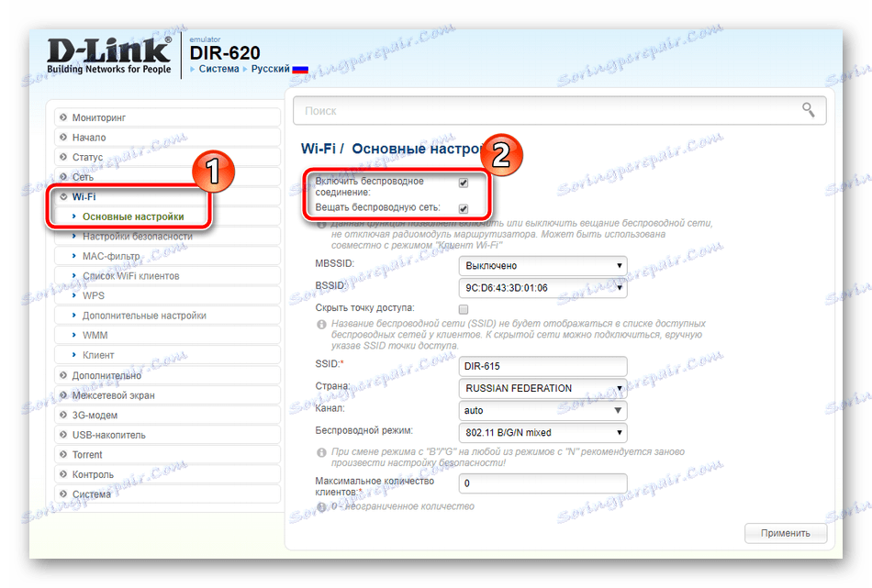Click arrow icon next to Статус
Image resolution: width=872 pixels, height=588 pixels.
pos(63,157)
